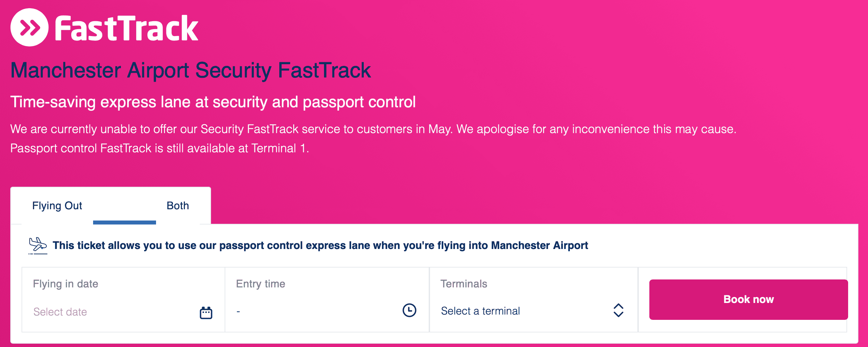The image size is (868, 347).
Task: Click the FastTrack double-chevron logo icon
Action: point(30,27)
